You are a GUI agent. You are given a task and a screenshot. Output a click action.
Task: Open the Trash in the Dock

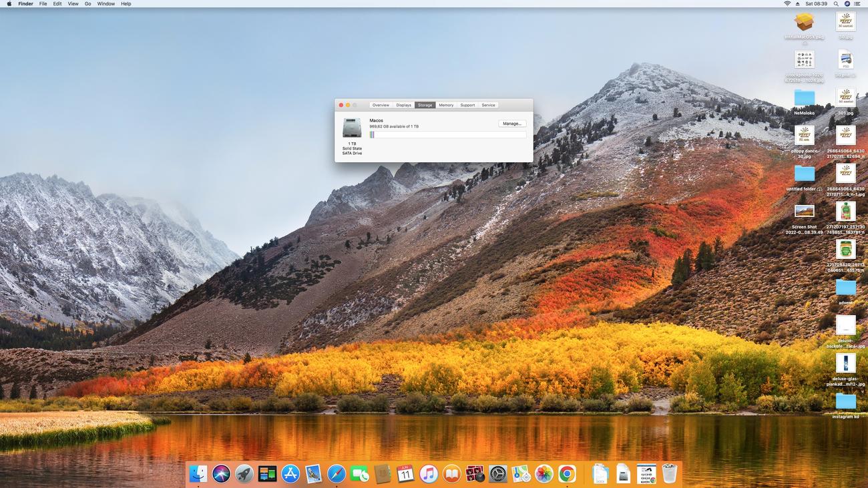click(x=669, y=473)
